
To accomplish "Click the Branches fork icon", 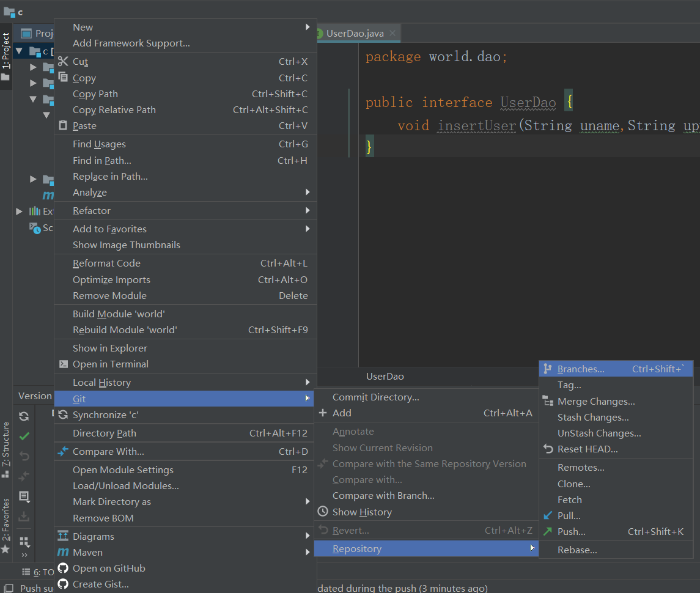I will pyautogui.click(x=548, y=369).
